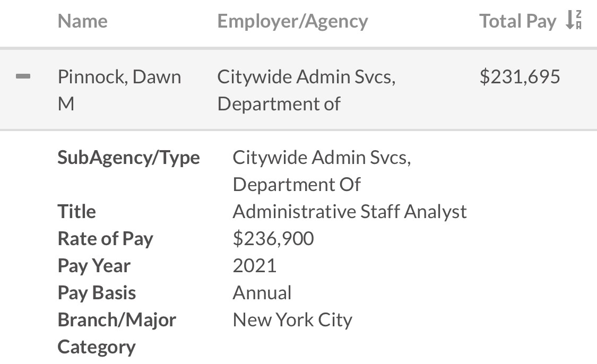Click the Rate of Pay label

(x=105, y=239)
